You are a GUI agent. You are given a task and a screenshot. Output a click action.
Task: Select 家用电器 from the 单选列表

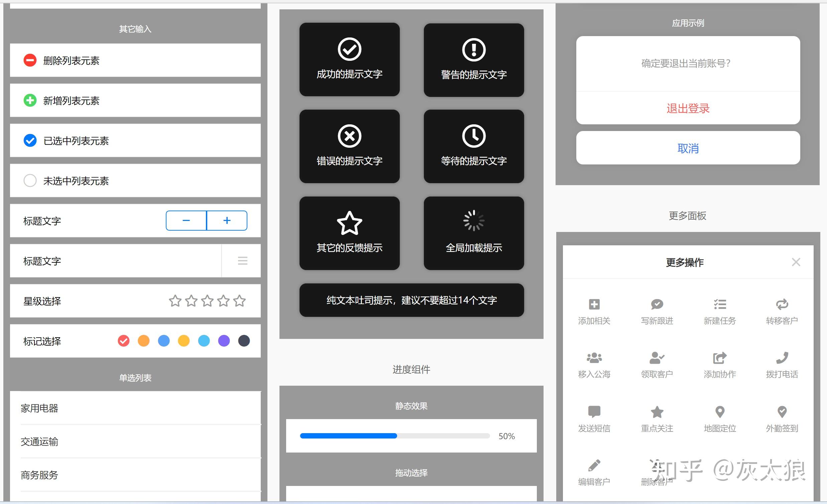(x=39, y=408)
